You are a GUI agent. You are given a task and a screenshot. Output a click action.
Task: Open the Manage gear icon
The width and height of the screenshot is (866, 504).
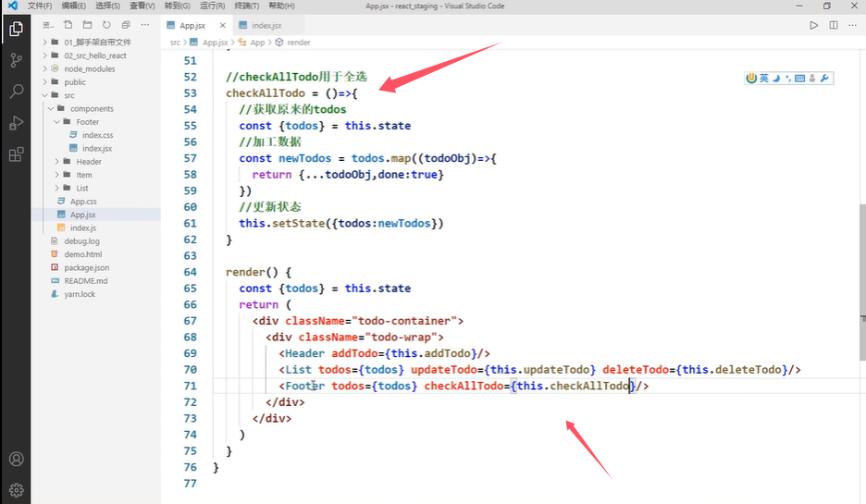point(16,490)
